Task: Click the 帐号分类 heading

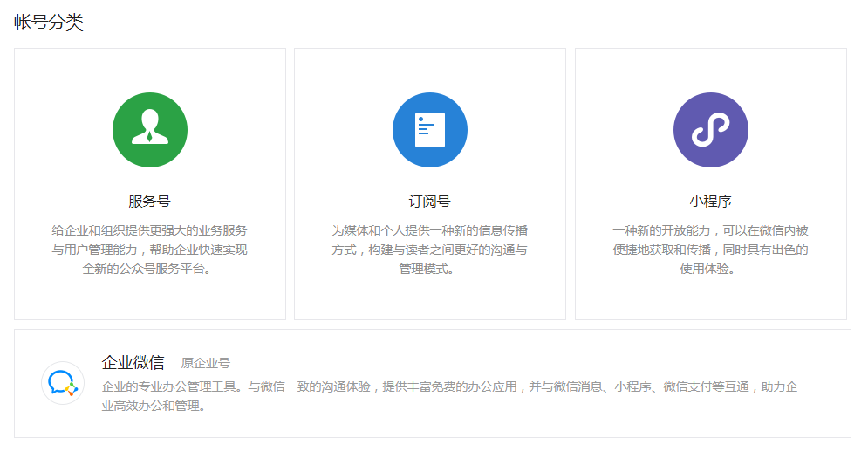Action: coord(49,22)
